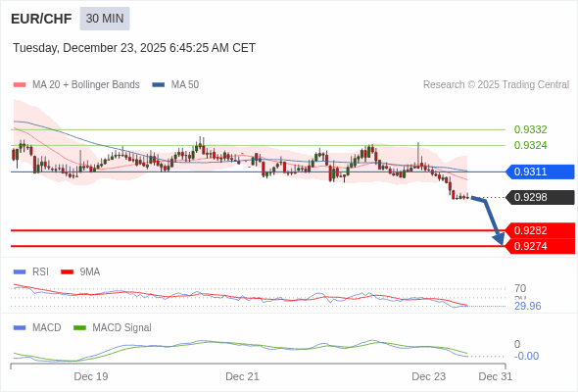Viewport: 578px width, 392px height.
Task: Click the MACD legend color swatch
Action: 20,328
